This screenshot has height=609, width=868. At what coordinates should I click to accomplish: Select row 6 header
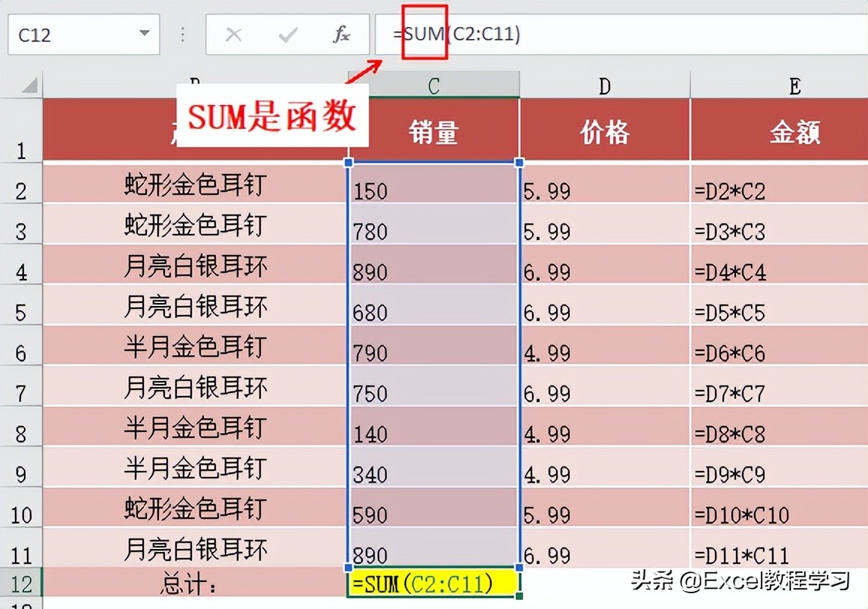(x=21, y=345)
